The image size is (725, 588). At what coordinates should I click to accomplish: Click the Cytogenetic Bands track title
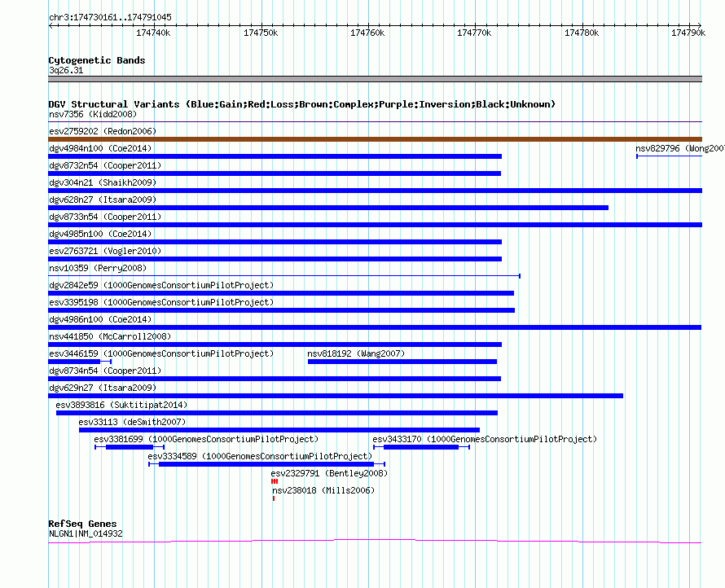click(97, 60)
